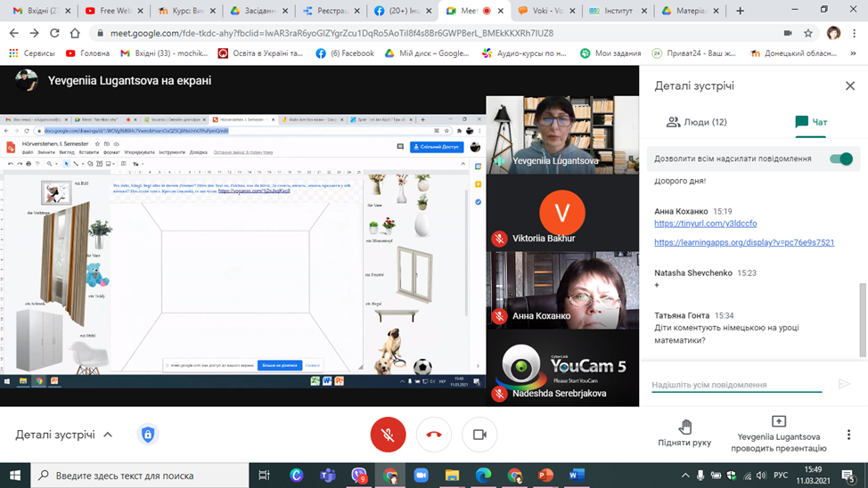Open PowerPoint from the taskbar
This screenshot has width=868, height=488.
(x=545, y=476)
